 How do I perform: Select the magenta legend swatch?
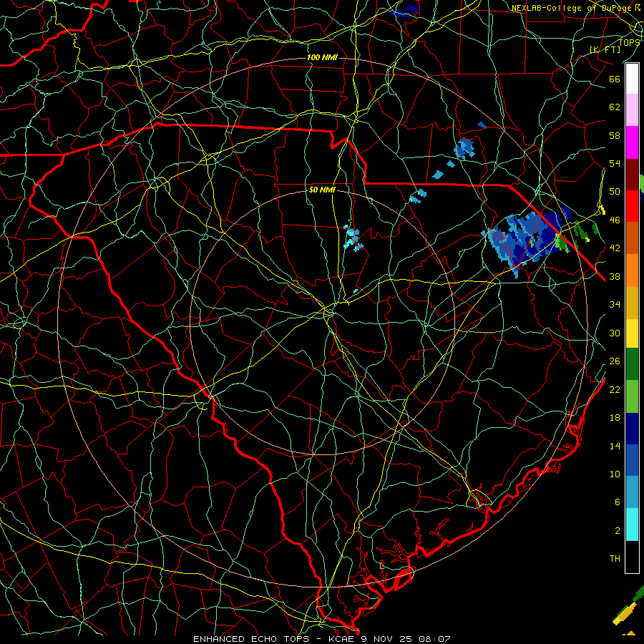tap(632, 142)
